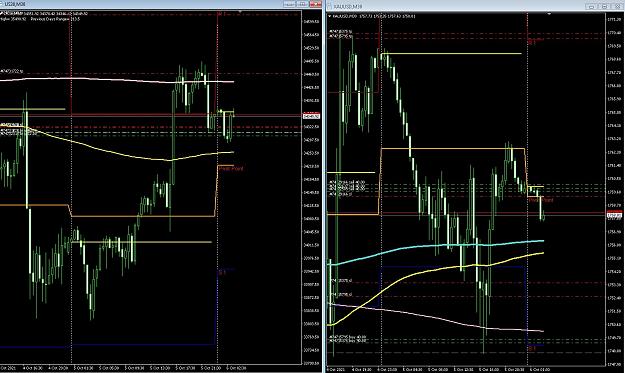Select the current price tag on XAUUSD scale
Screen dimensions: 625x373
tap(614, 216)
